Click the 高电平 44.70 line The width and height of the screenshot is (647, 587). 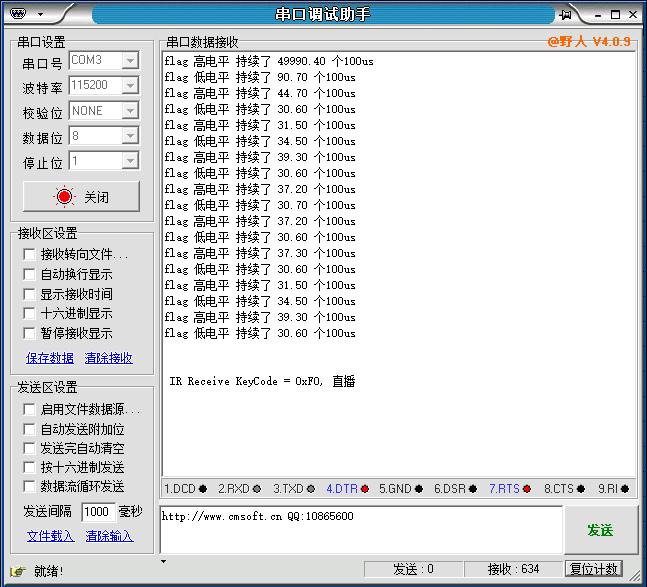[x=260, y=94]
